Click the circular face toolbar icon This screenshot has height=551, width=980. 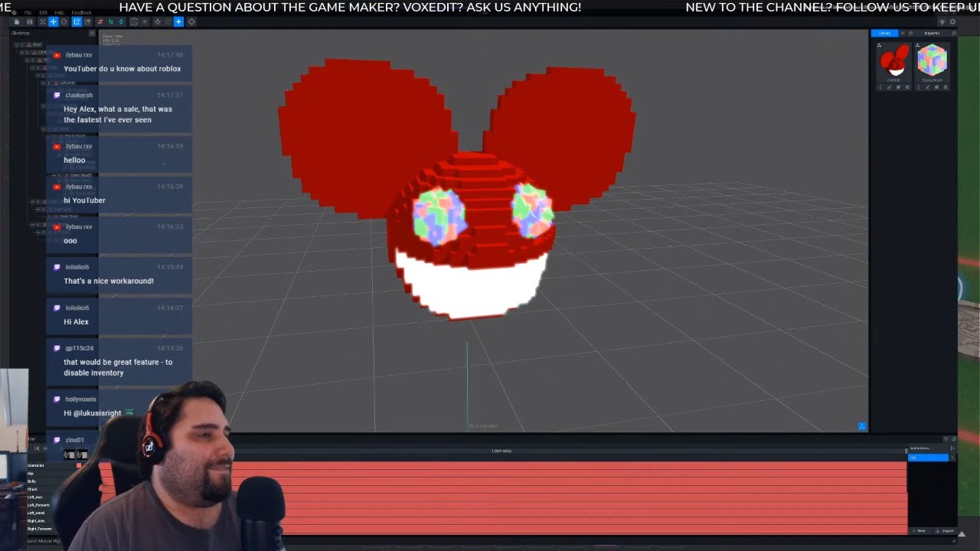click(134, 22)
